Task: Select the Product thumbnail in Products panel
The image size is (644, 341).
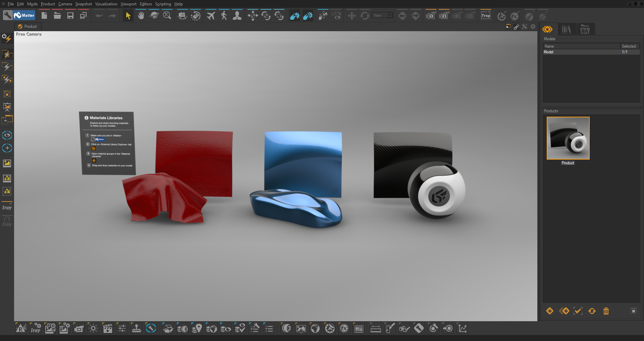Action: point(568,138)
